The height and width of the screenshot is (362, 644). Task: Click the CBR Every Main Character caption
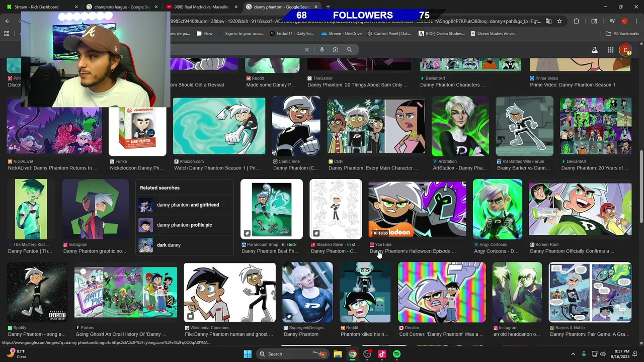tap(373, 168)
